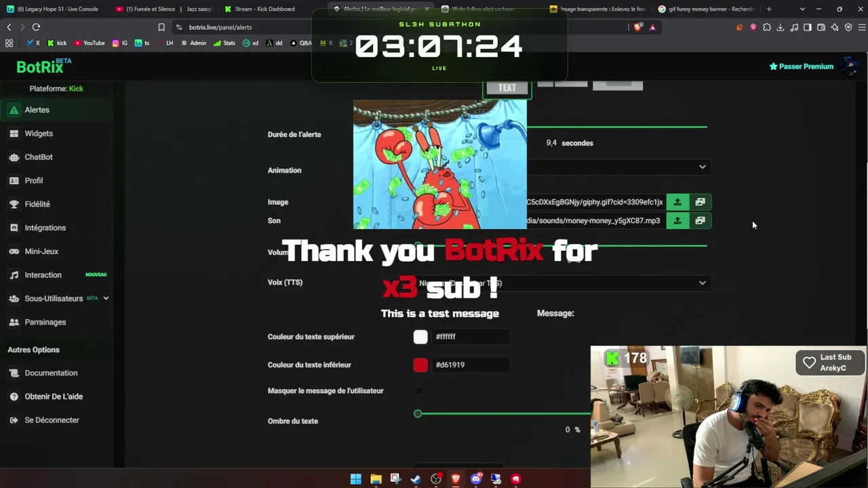Upload a file for the Son field
The image size is (868, 488).
(677, 220)
